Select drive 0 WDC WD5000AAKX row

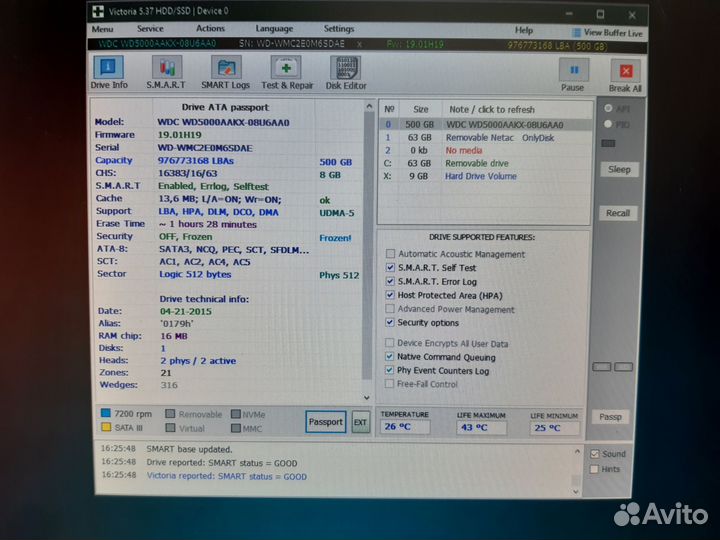click(x=485, y=124)
